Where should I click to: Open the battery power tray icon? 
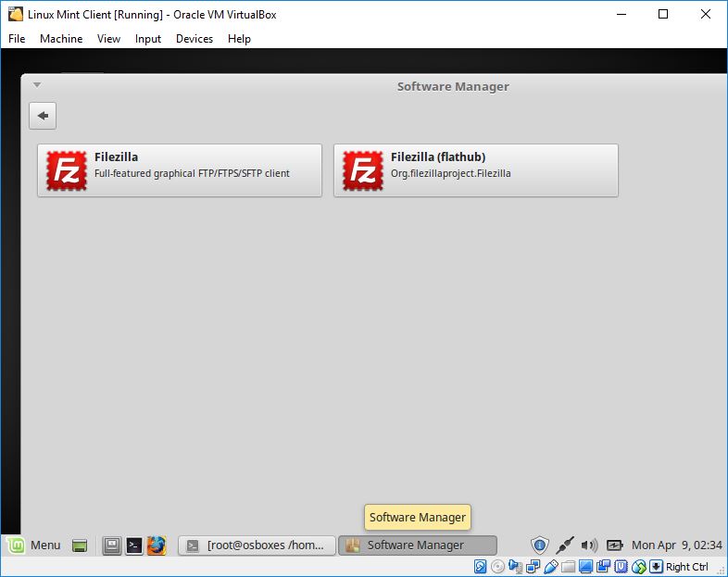point(614,545)
